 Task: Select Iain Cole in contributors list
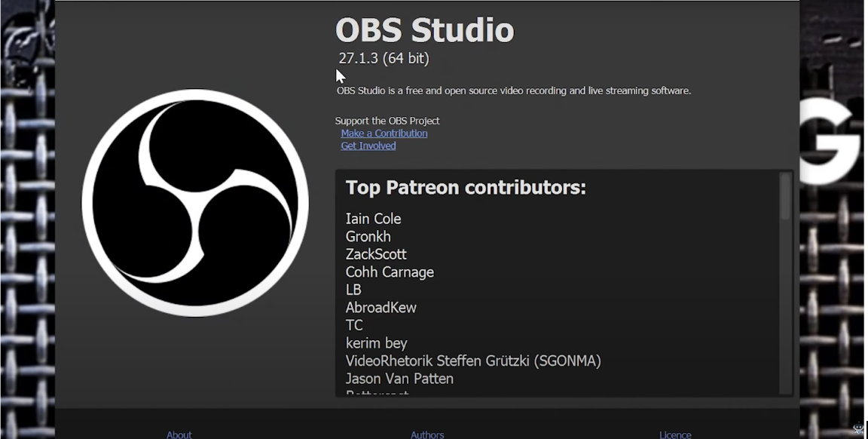(373, 219)
